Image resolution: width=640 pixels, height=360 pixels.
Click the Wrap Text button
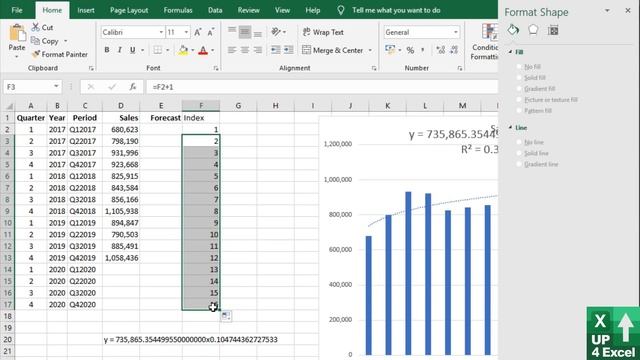tap(323, 32)
